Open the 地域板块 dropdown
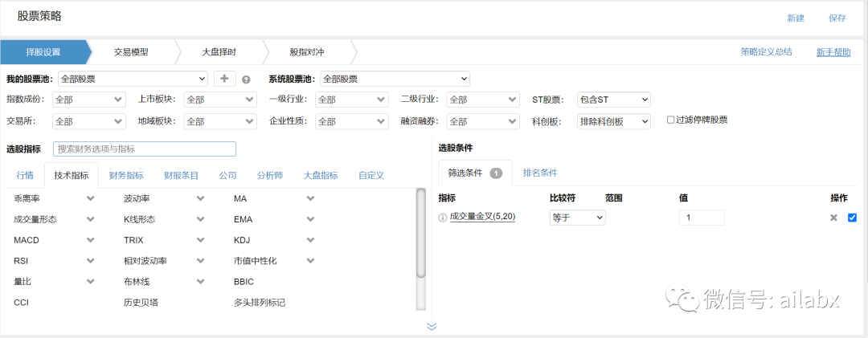This screenshot has width=868, height=338. (220, 120)
